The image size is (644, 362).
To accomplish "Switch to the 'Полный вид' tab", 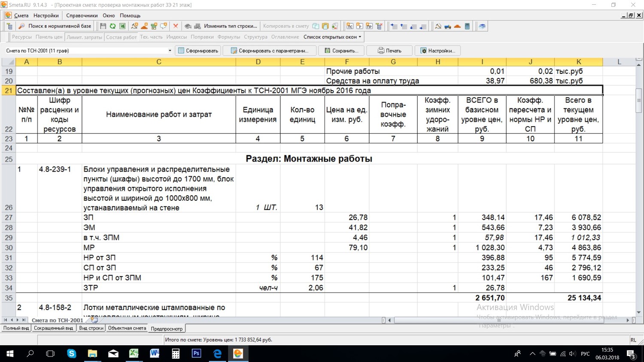I will tap(16, 328).
